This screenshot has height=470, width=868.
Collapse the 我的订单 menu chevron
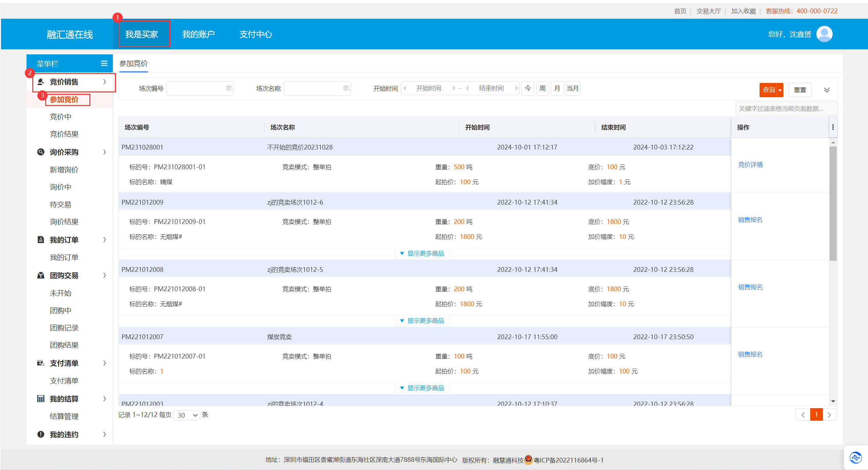coord(105,240)
